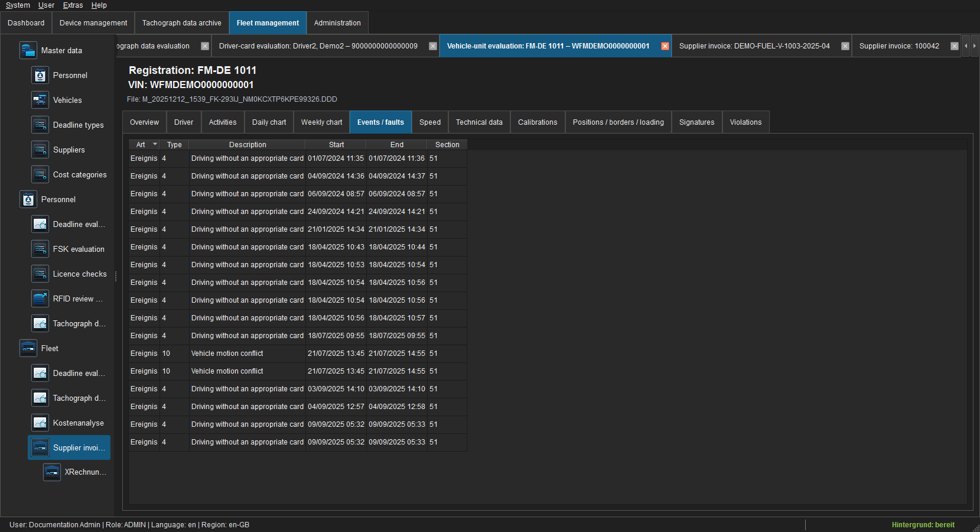
Task: Select event row starting 03/09/2025 14:10
Action: [x=298, y=389]
